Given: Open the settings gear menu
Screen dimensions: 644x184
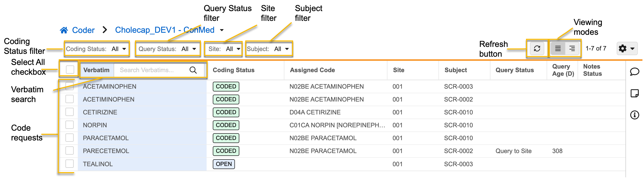Looking at the screenshot, I should click(x=627, y=48).
